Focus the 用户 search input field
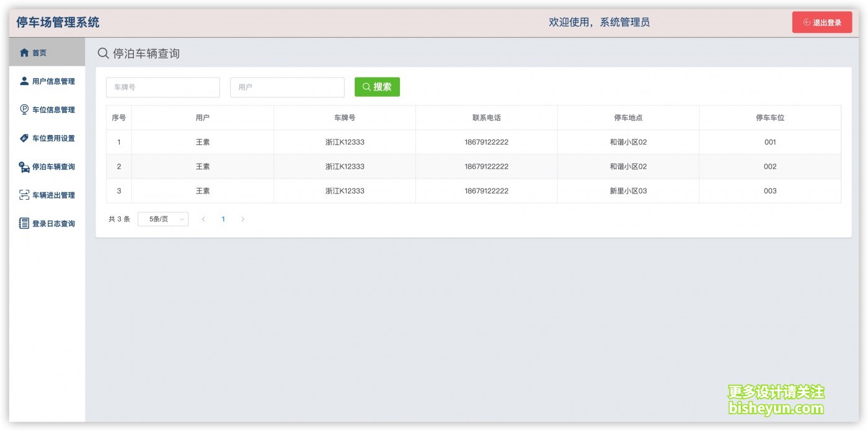868x431 pixels. [x=287, y=87]
